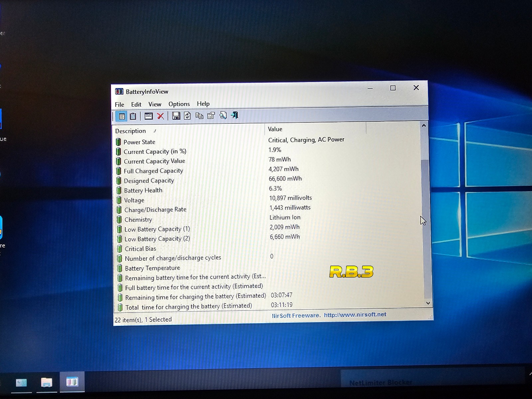Click '22 item(s), 1 Selected' status text
This screenshot has width=532, height=399.
tap(143, 320)
